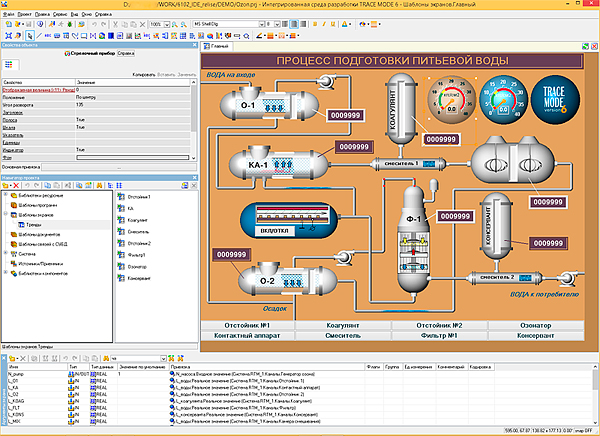
Task: Click the arrow gauge widget with tan face
Action: (452, 99)
